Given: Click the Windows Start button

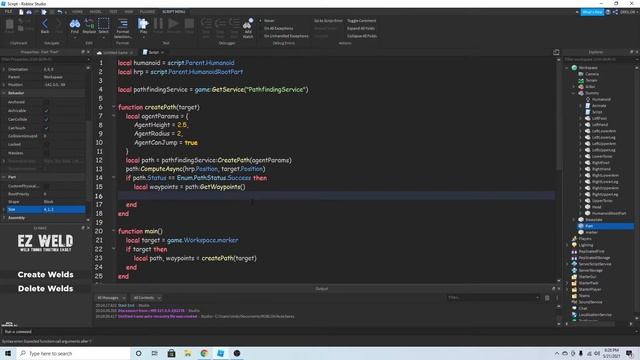Looking at the screenshot, I should tap(8, 353).
